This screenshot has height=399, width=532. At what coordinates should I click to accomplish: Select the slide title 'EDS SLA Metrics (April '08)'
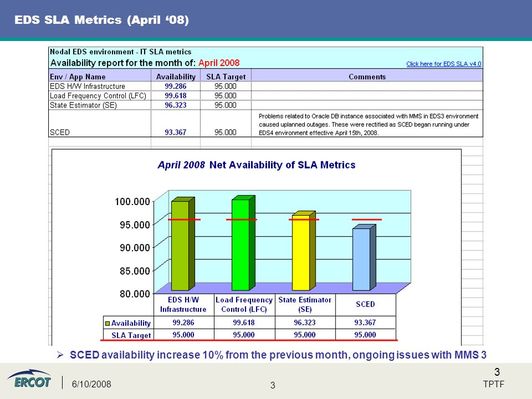tap(101, 20)
